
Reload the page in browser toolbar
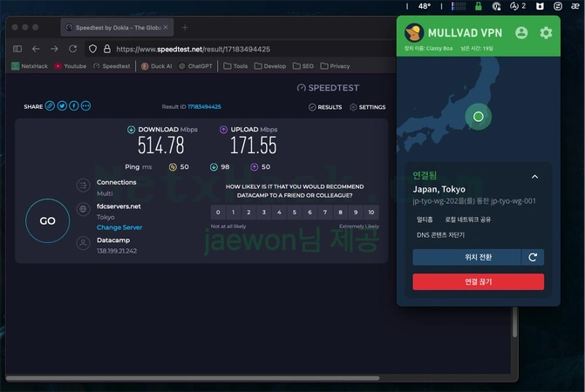click(72, 49)
